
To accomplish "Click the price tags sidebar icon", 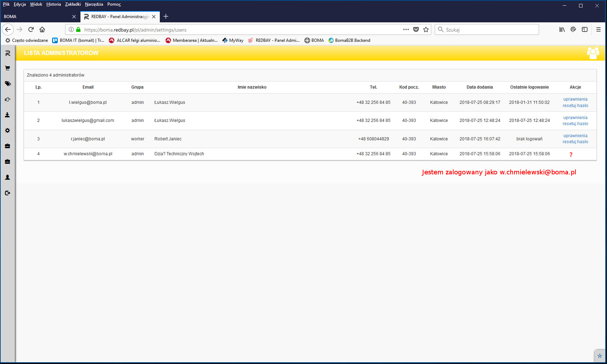I will tap(7, 84).
